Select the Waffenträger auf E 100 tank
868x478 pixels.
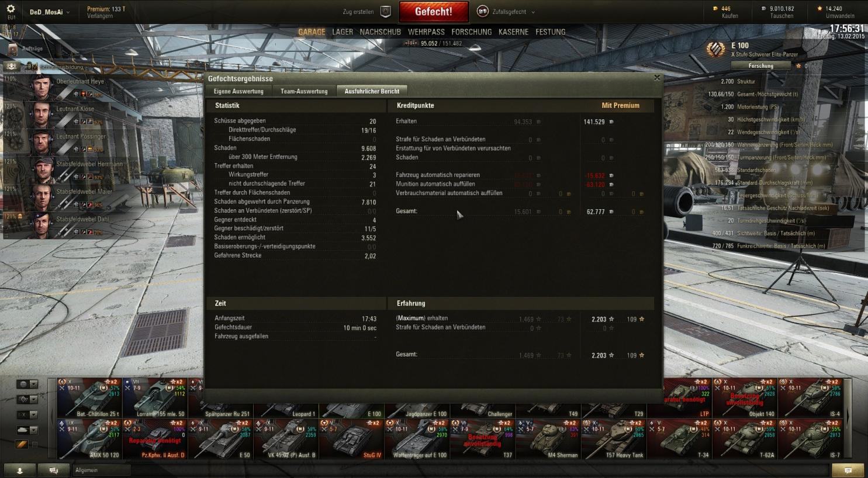(419, 439)
